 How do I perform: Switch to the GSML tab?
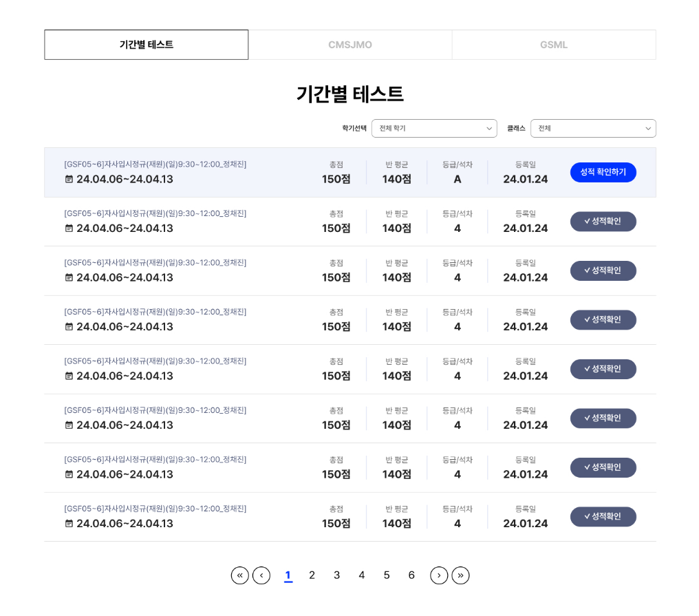click(554, 45)
